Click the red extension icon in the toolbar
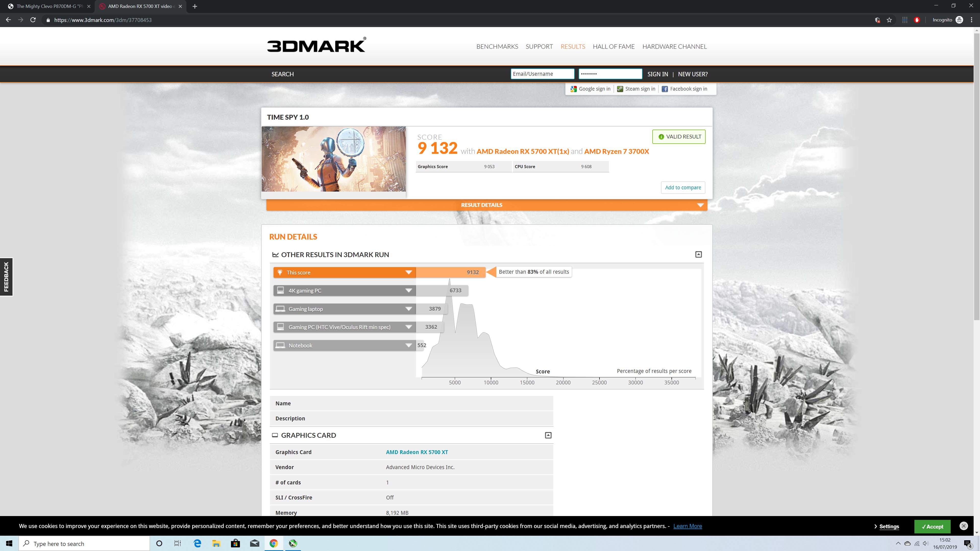This screenshot has width=980, height=551. pyautogui.click(x=917, y=20)
